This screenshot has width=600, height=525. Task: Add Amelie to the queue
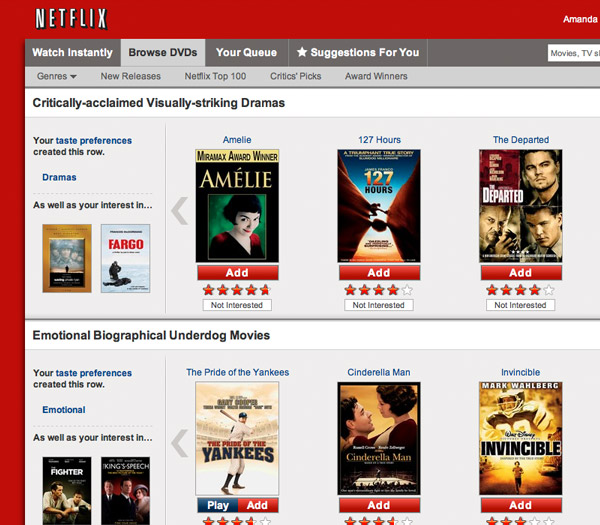238,273
